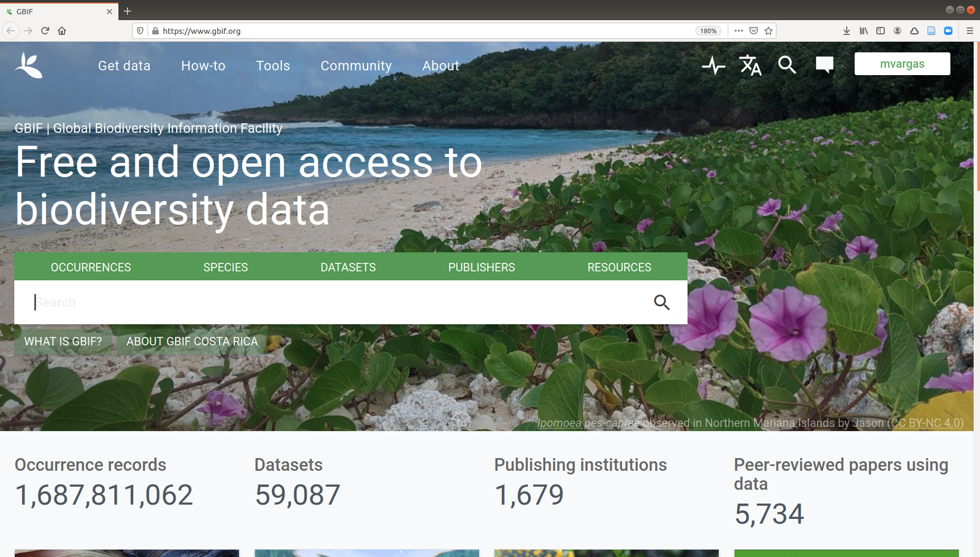Open the Library bookshelf icon
980x557 pixels.
point(864,31)
